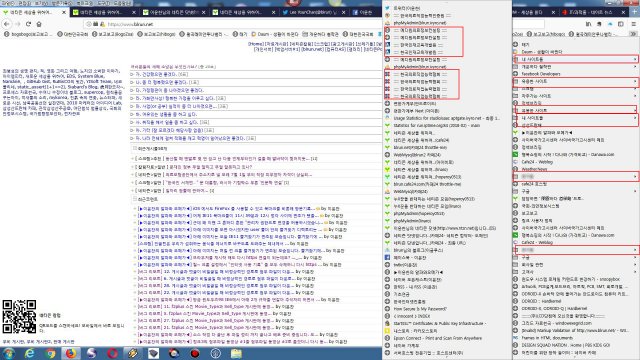This screenshot has height=360, width=640.
Task: Expand the first red-boxed bookmark folder submenu
Action: point(576,59)
